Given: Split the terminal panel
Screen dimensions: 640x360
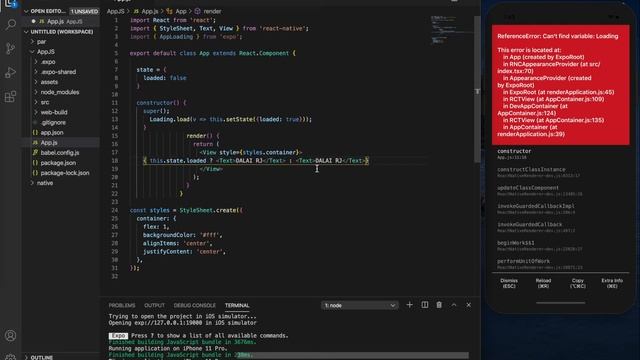Looking at the screenshot, I should 424,305.
